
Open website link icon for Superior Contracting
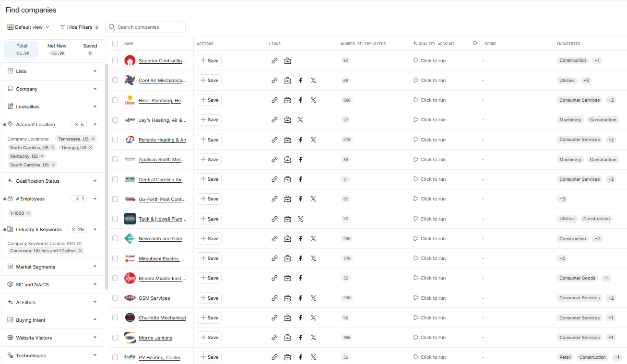pos(274,61)
